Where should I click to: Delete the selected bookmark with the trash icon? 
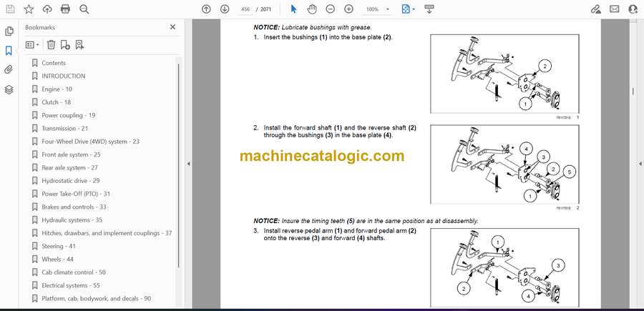pos(51,45)
